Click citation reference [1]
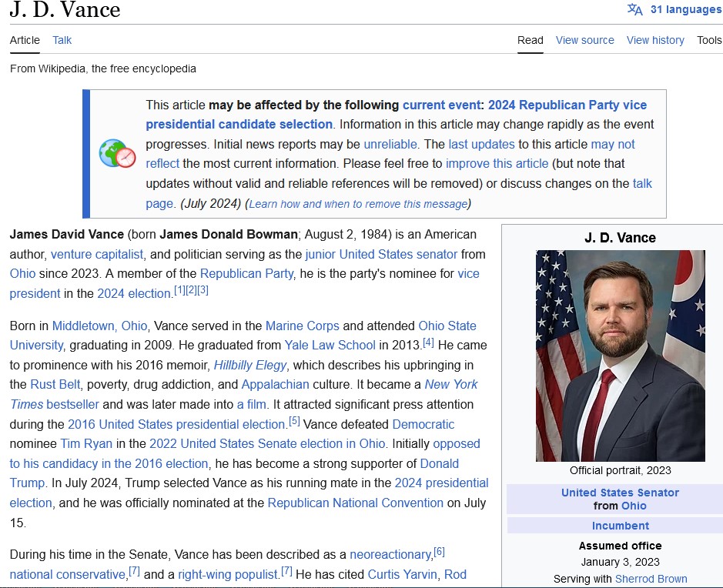Image resolution: width=723 pixels, height=588 pixels. pos(179,290)
